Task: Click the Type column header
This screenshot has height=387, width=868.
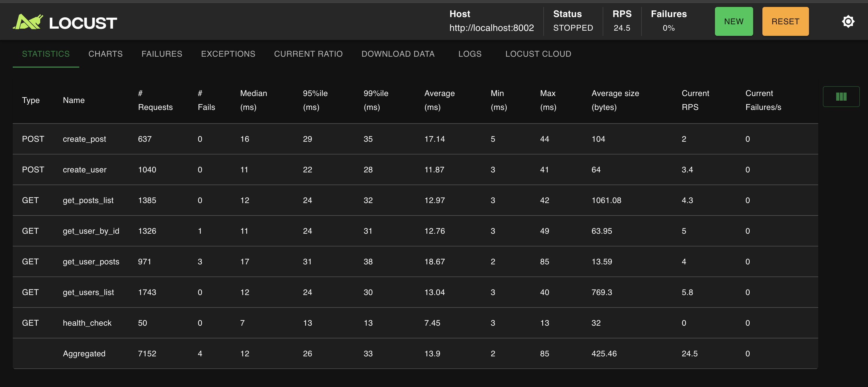Action: tap(31, 100)
